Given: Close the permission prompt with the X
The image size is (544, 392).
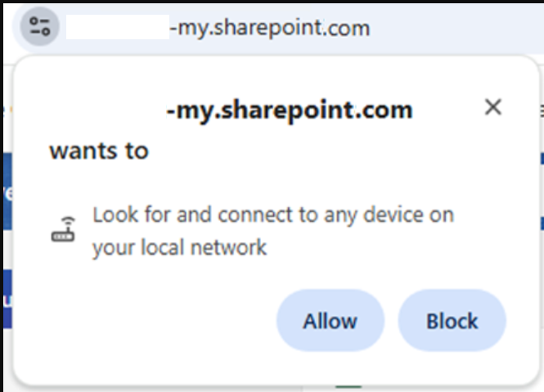Looking at the screenshot, I should point(492,107).
